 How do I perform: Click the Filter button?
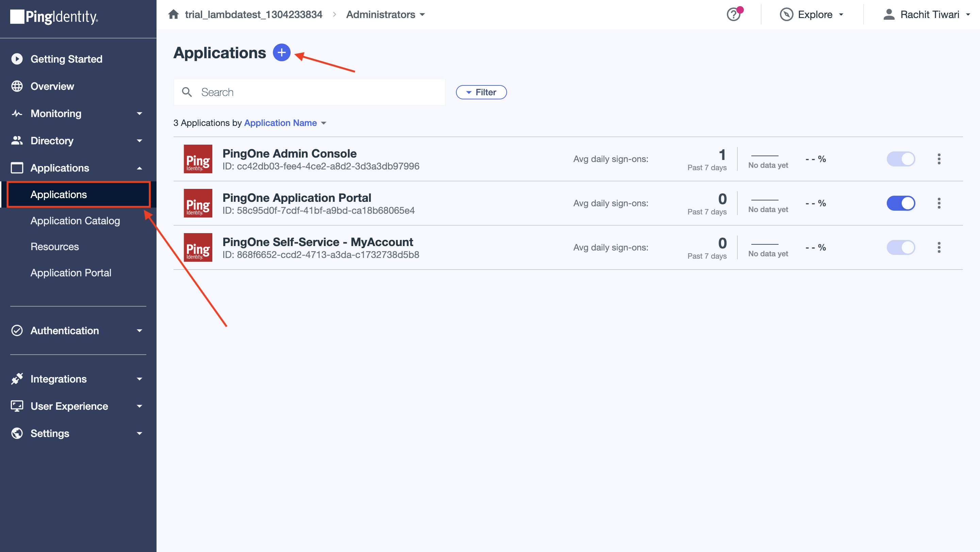[481, 93]
